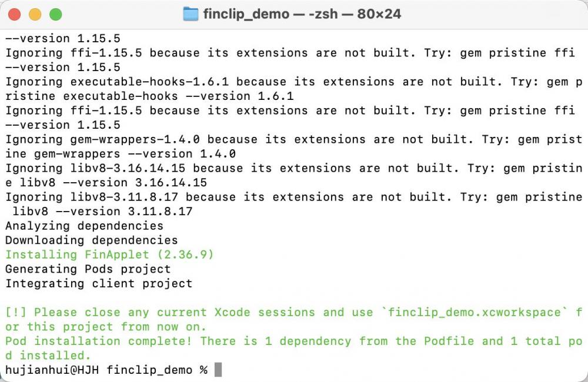Click the hujianhui@HJH finclip_demo prompt line
This screenshot has height=382, width=588.
106,370
